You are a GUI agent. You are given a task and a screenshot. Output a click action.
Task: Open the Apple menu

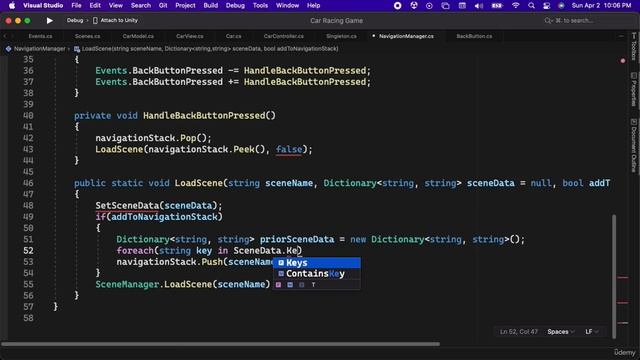point(12,6)
